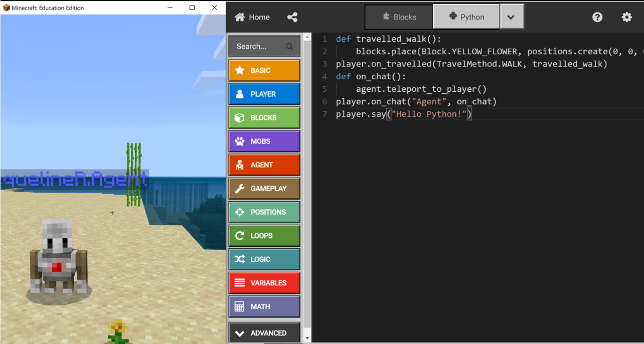Click the Share icon next to Home
The width and height of the screenshot is (644, 344).
tap(292, 17)
